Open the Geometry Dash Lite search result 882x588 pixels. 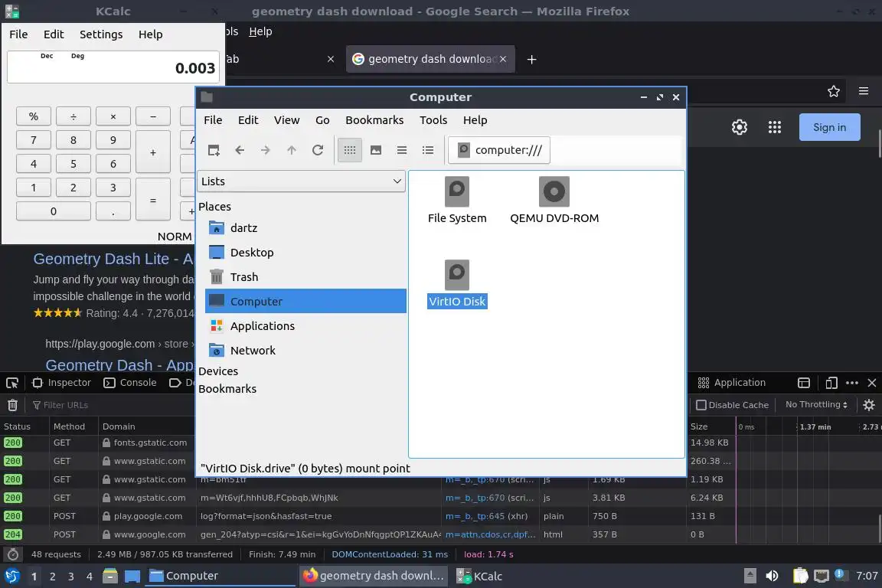113,259
